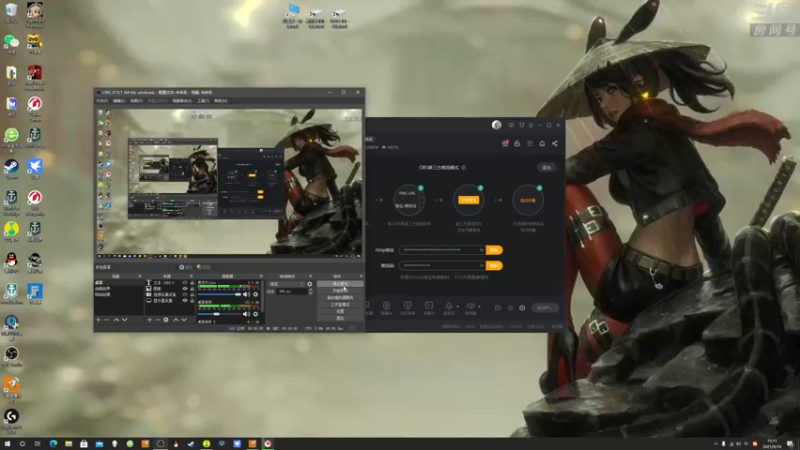The image size is (800, 450).
Task: Open the Scenes panel dock options icon
Action: tap(140, 277)
